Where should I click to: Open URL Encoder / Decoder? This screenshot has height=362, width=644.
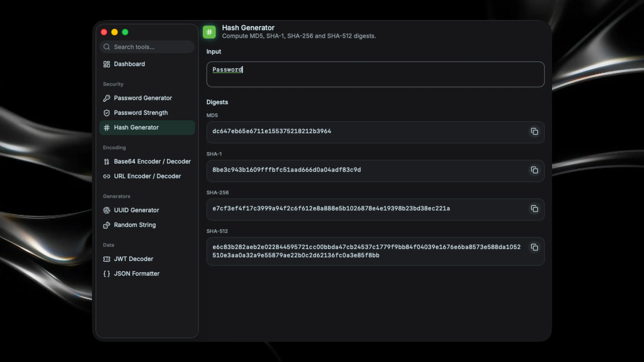pyautogui.click(x=147, y=176)
